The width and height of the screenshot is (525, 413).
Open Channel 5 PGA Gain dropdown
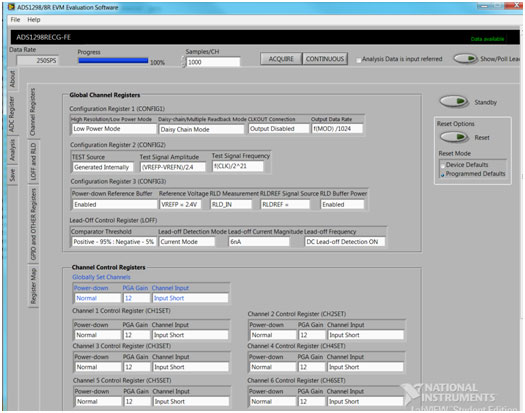137,401
